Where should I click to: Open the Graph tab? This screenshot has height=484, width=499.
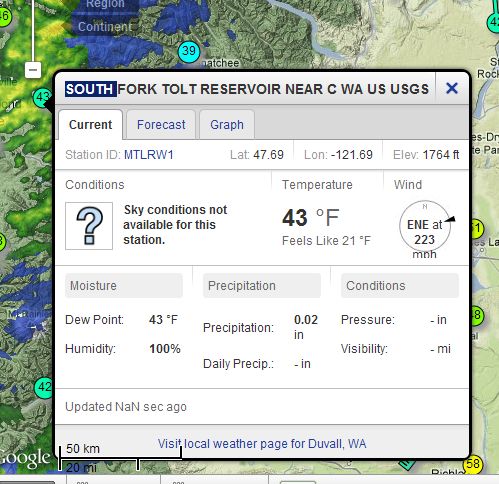pyautogui.click(x=227, y=125)
